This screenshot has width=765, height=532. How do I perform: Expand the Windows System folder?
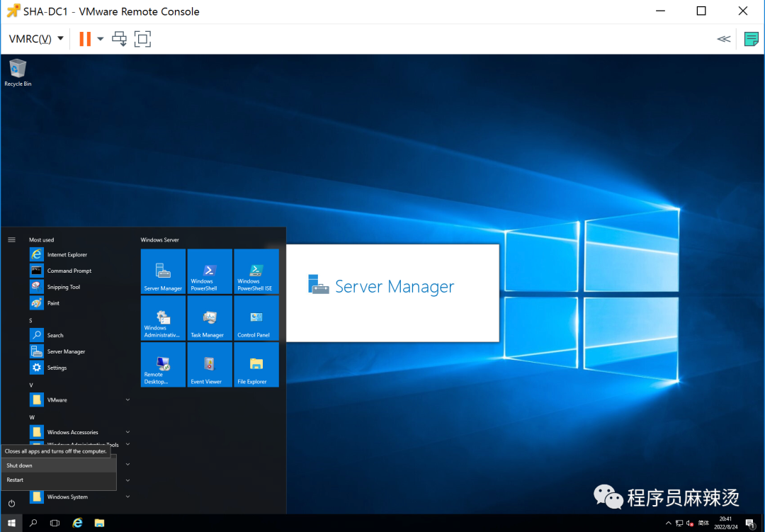tap(81, 497)
